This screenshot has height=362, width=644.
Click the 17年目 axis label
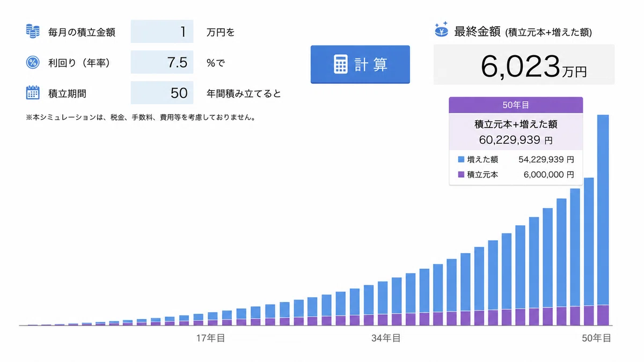[x=210, y=338]
